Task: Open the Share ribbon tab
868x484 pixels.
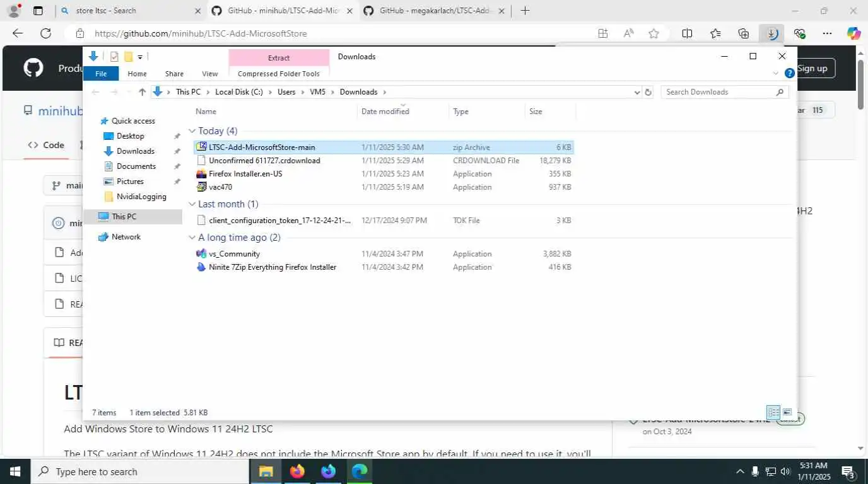Action: [x=174, y=74]
